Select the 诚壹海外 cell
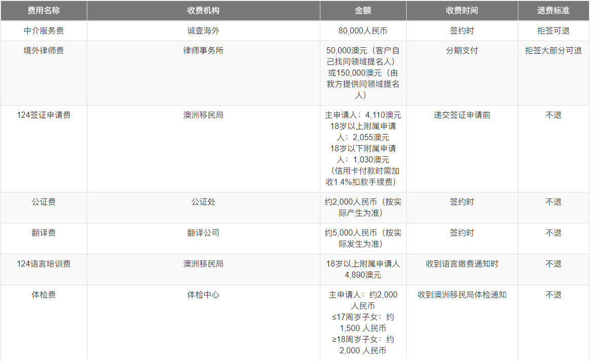593x364 pixels. click(204, 30)
